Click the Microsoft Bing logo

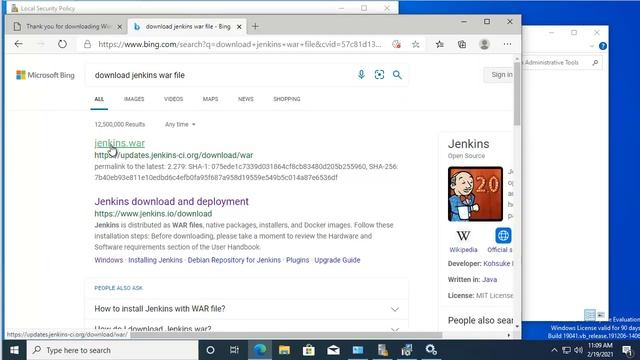pyautogui.click(x=45, y=75)
